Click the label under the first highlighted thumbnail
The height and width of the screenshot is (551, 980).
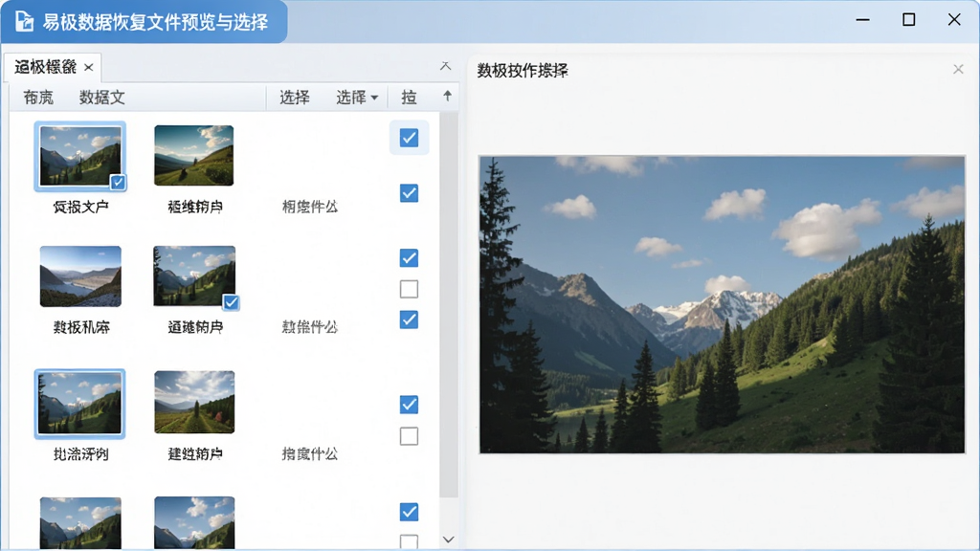click(80, 207)
